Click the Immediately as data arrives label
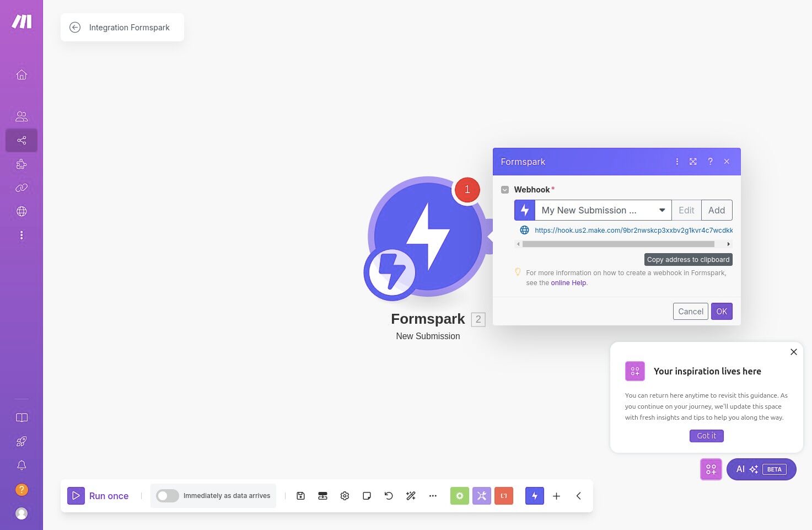The height and width of the screenshot is (530, 812). pyautogui.click(x=227, y=496)
